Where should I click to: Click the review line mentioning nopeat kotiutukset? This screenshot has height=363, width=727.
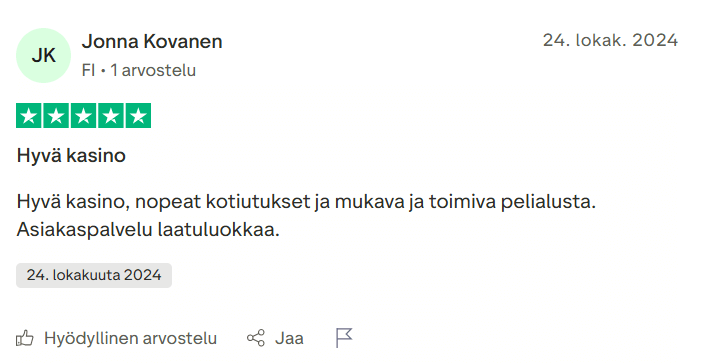(306, 202)
